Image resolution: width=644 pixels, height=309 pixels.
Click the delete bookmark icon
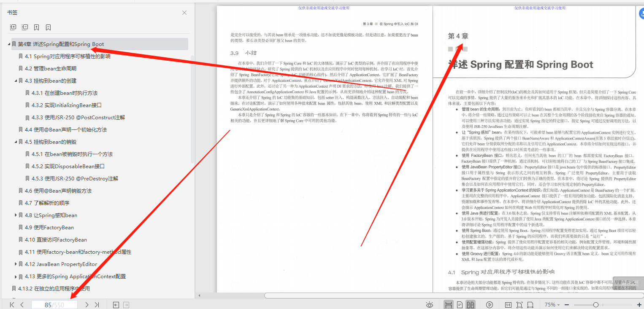coord(49,27)
